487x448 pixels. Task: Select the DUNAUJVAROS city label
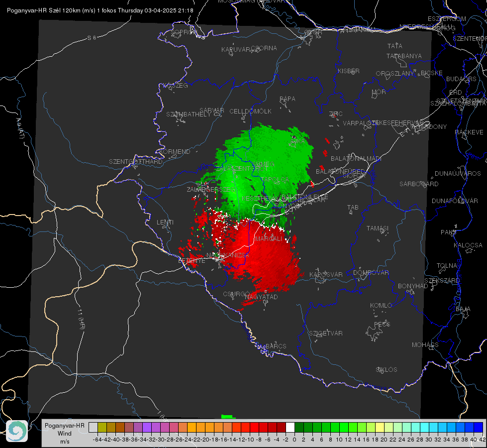click(458, 173)
